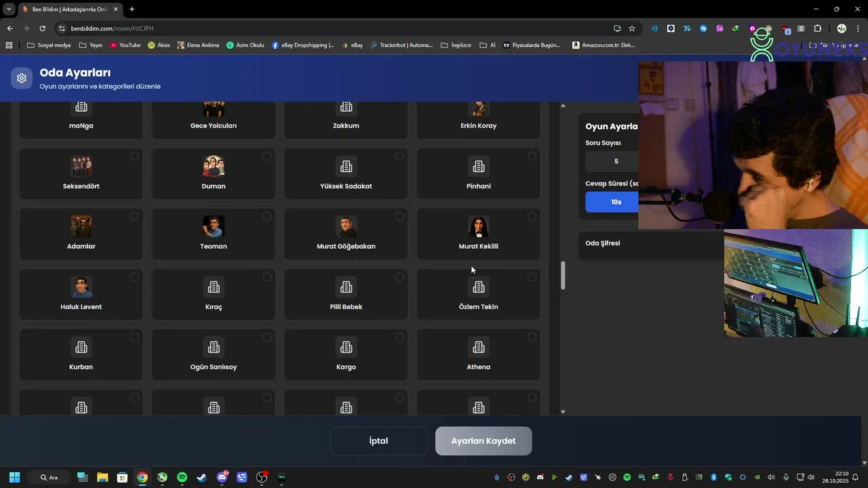Click the Duman band avatar
This screenshot has width=868, height=488.
coord(214,166)
